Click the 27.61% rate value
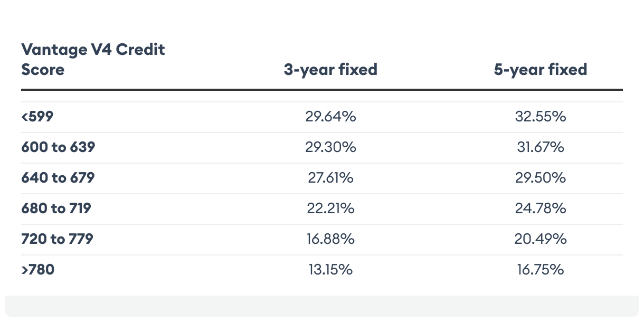The width and height of the screenshot is (644, 322). point(330,177)
